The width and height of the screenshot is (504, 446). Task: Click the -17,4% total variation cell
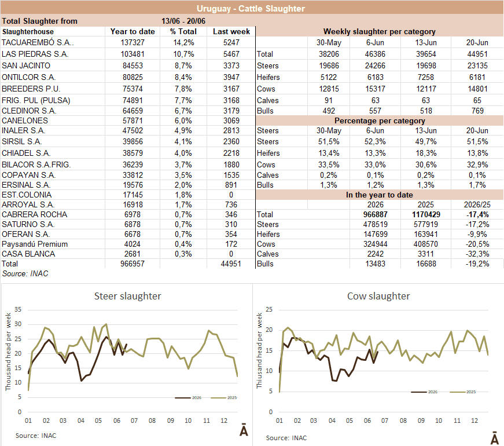477,215
